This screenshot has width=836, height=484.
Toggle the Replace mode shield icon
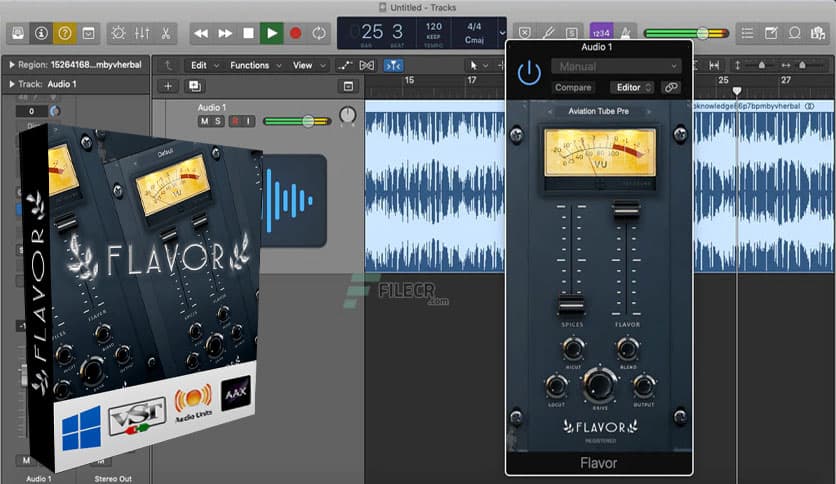(x=525, y=33)
